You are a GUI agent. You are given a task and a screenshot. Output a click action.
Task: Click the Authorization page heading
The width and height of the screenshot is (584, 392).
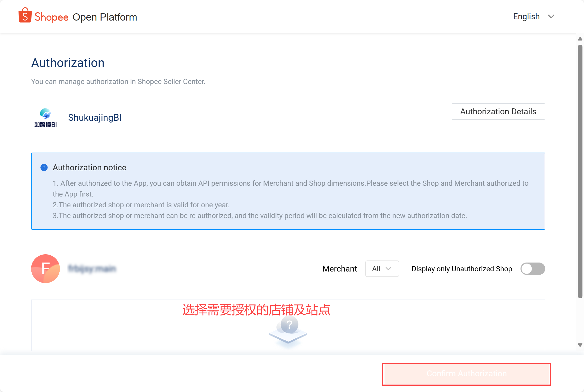(x=68, y=63)
